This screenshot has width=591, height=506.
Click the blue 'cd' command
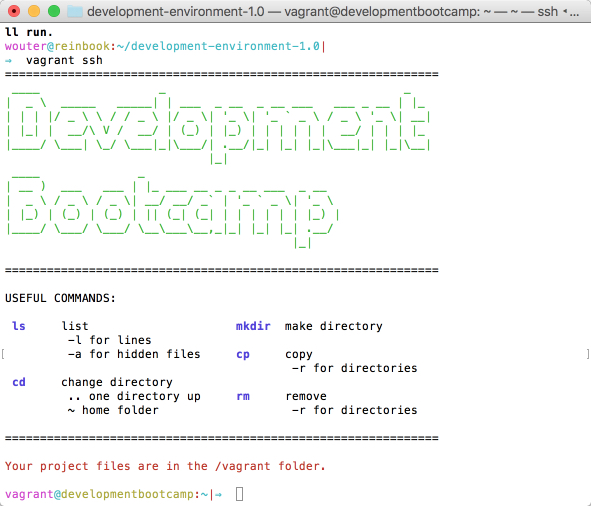point(19,382)
